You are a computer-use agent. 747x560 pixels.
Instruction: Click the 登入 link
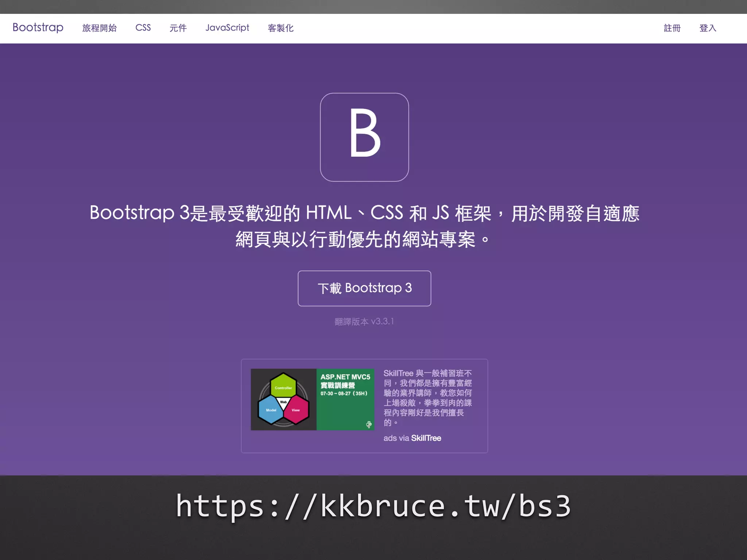click(708, 28)
